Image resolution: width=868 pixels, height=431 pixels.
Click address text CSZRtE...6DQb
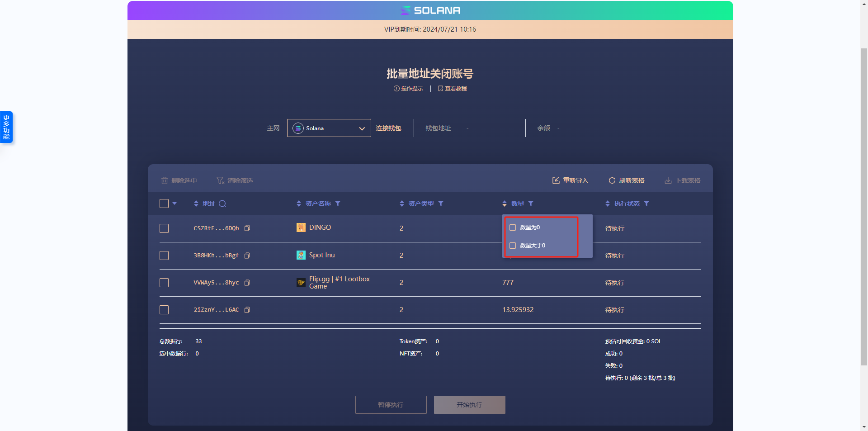(x=216, y=228)
